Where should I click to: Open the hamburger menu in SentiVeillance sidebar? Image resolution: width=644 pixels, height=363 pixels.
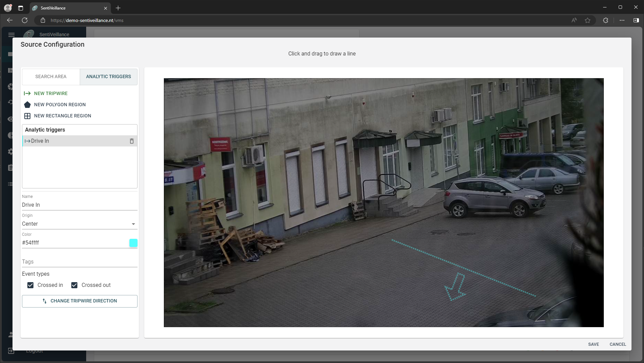(11, 35)
